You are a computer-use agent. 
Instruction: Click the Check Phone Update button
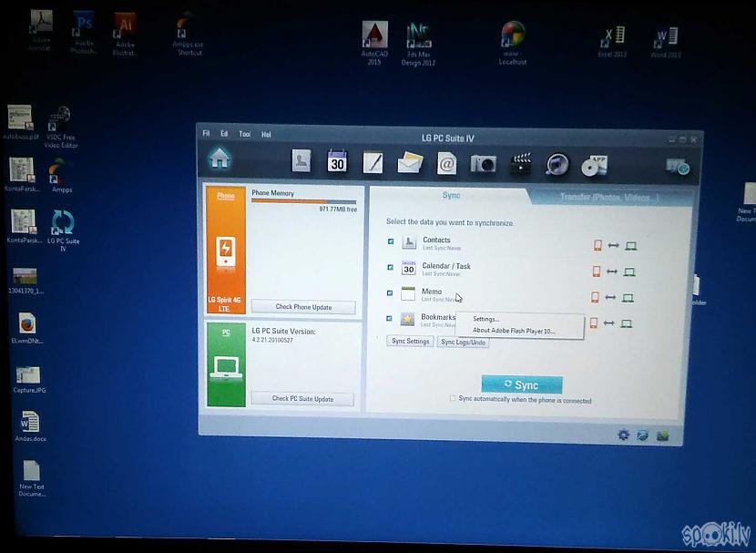click(303, 307)
